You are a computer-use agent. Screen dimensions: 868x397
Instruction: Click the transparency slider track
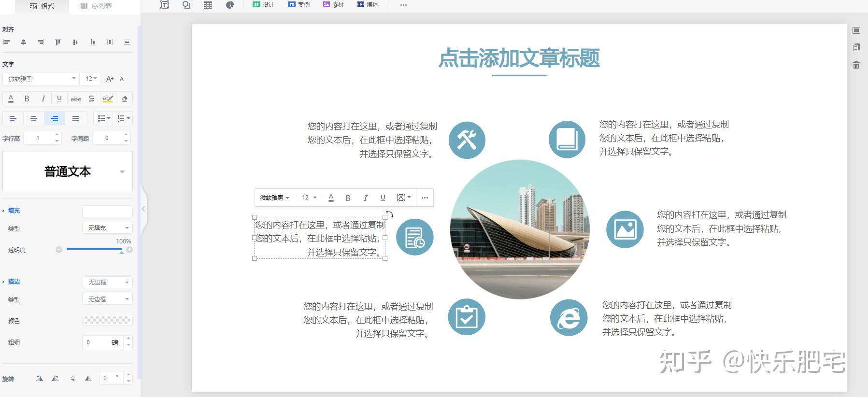click(x=94, y=249)
